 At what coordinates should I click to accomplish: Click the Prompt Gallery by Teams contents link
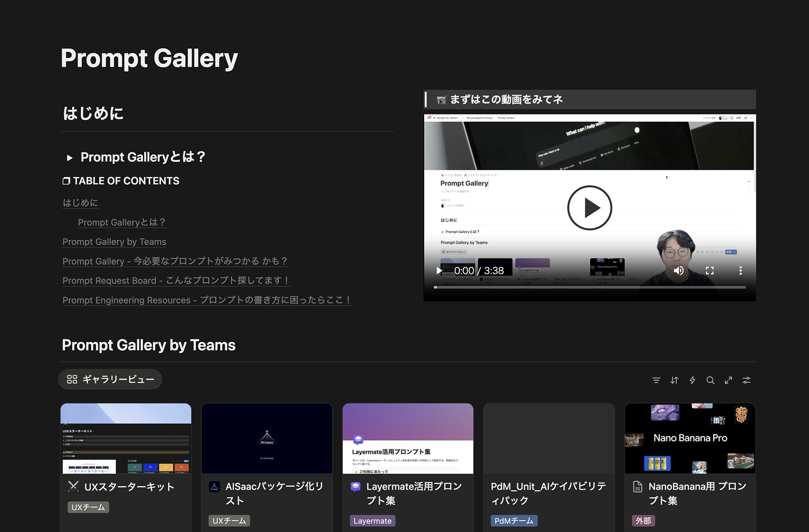tap(114, 242)
